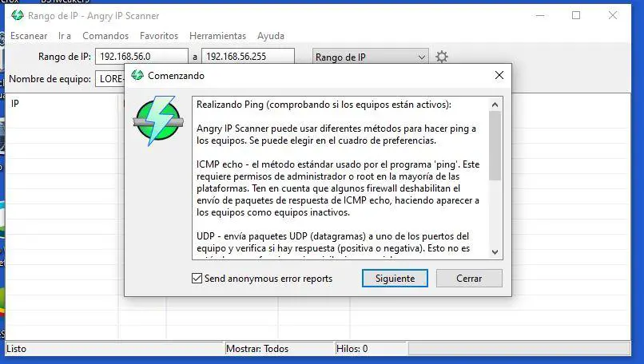Click the lightning bolt logo in dialog
644x364 pixels.
click(158, 121)
